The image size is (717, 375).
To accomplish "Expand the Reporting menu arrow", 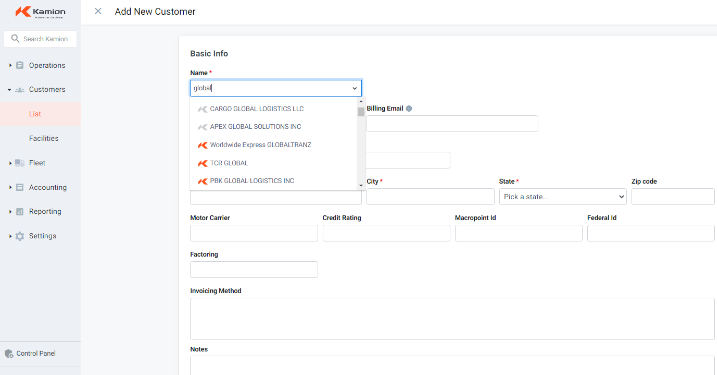I will click(10, 212).
